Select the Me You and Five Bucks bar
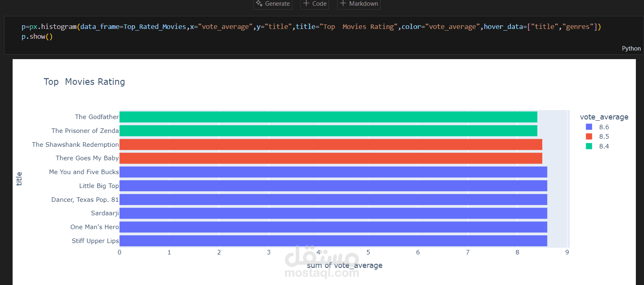The width and height of the screenshot is (644, 285). [x=333, y=172]
